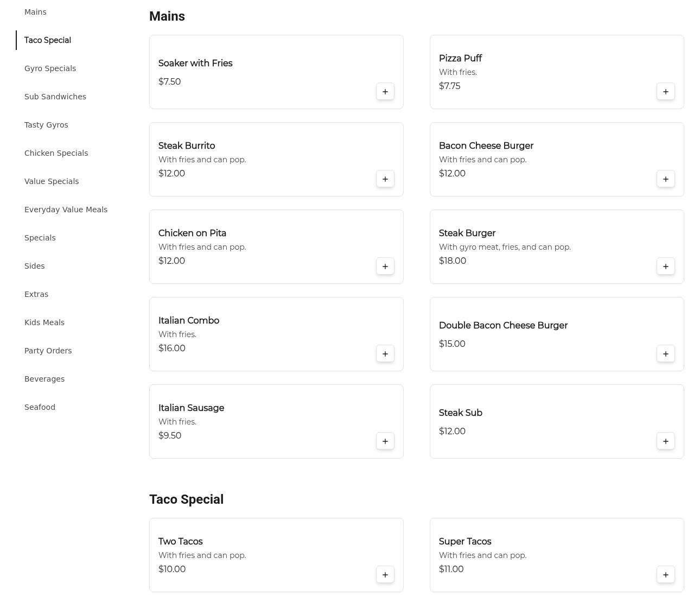
Task: Select Kids Meals in sidebar
Action: click(x=44, y=322)
